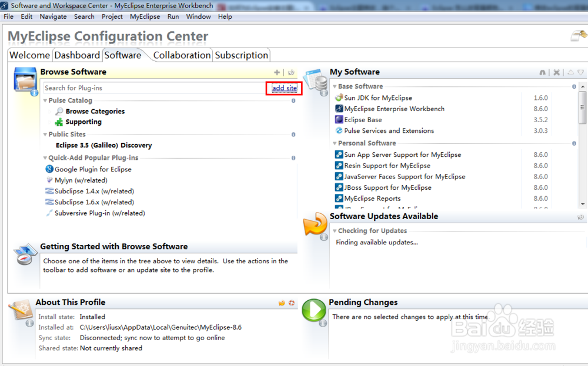Click the plus icon in Browse Software header
This screenshot has width=588, height=366.
pos(277,72)
